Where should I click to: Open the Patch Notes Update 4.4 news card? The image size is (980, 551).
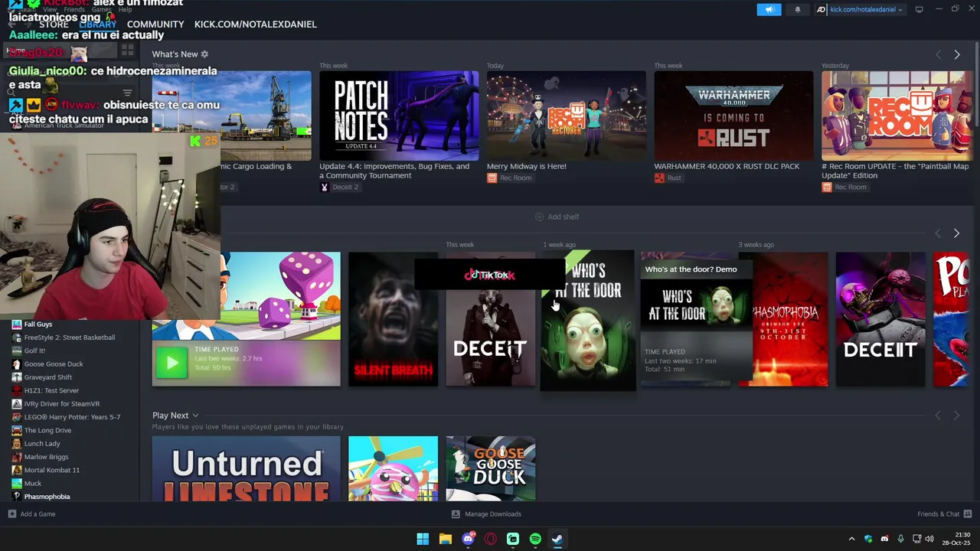[399, 116]
